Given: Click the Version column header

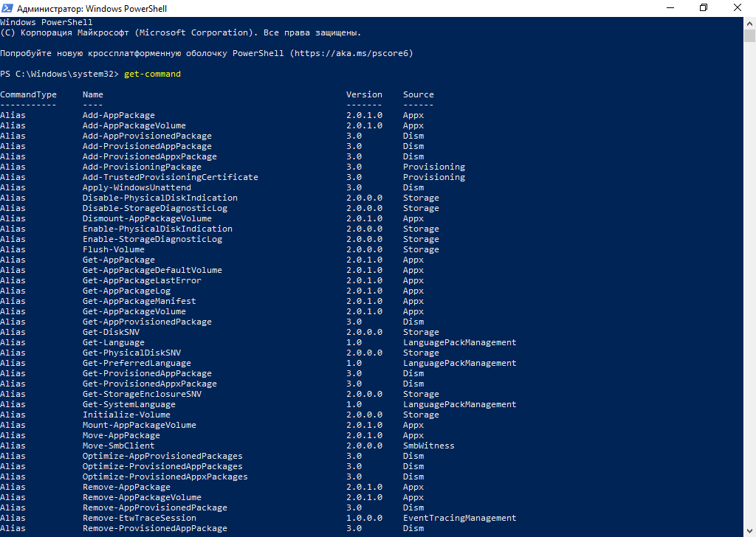Looking at the screenshot, I should click(364, 95).
